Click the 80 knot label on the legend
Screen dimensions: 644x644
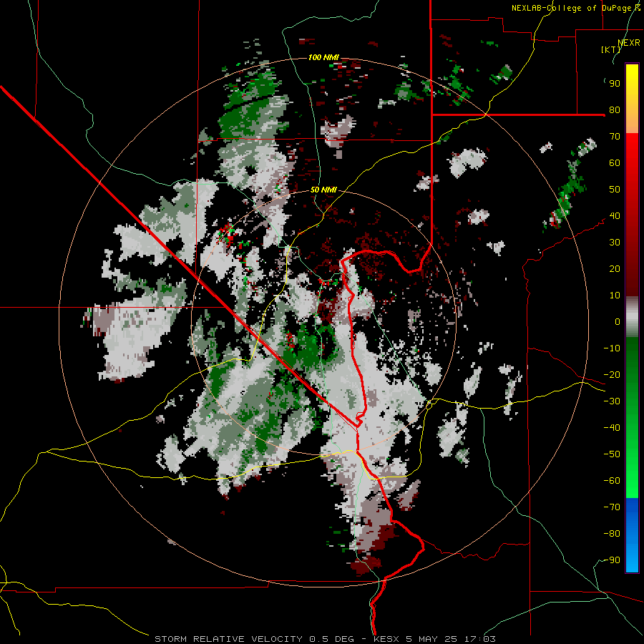pos(615,109)
